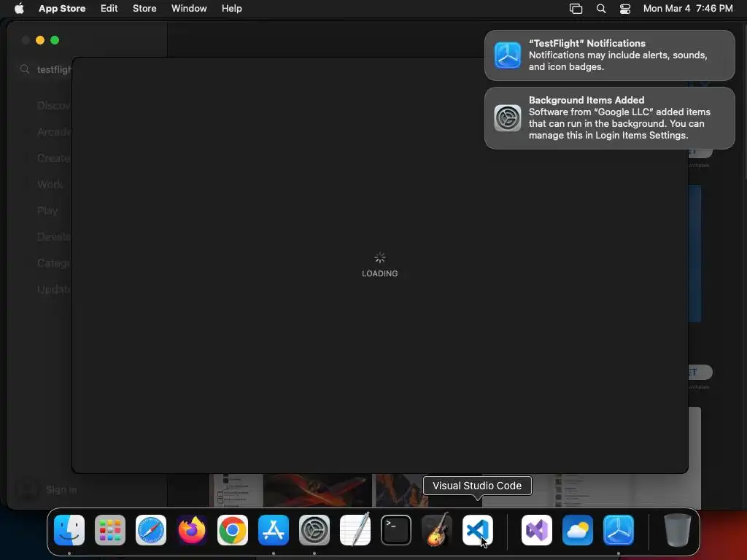The width and height of the screenshot is (747, 560).
Task: Launch Safari from the Dock
Action: pyautogui.click(x=151, y=530)
